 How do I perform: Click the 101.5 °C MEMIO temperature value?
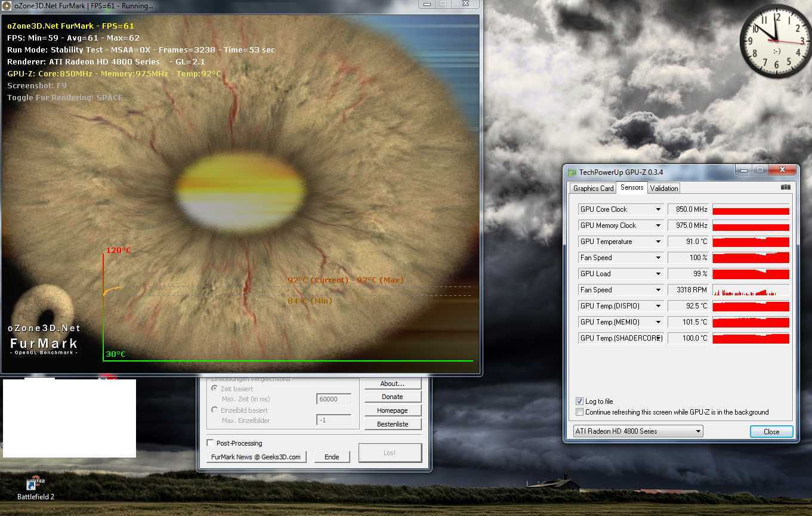(688, 322)
